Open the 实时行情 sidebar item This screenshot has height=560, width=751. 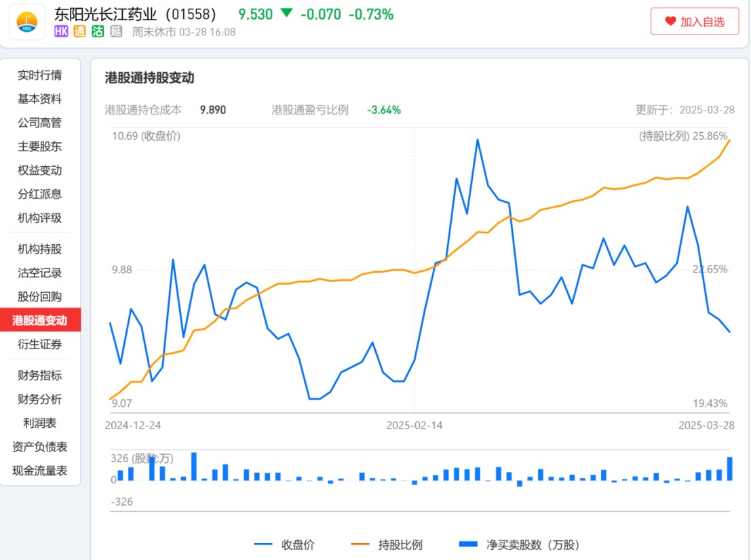pos(40,75)
